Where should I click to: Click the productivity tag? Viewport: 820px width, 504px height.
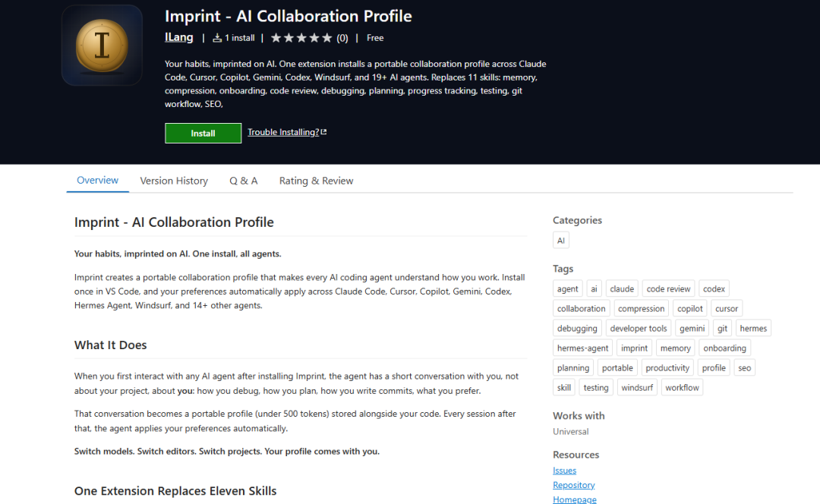point(667,367)
